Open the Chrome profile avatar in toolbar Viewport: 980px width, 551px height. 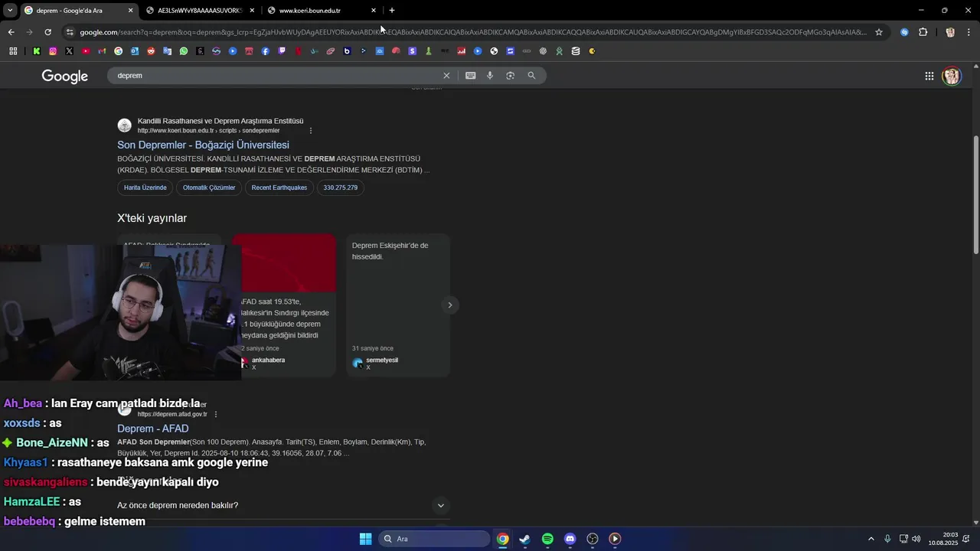[950, 32]
